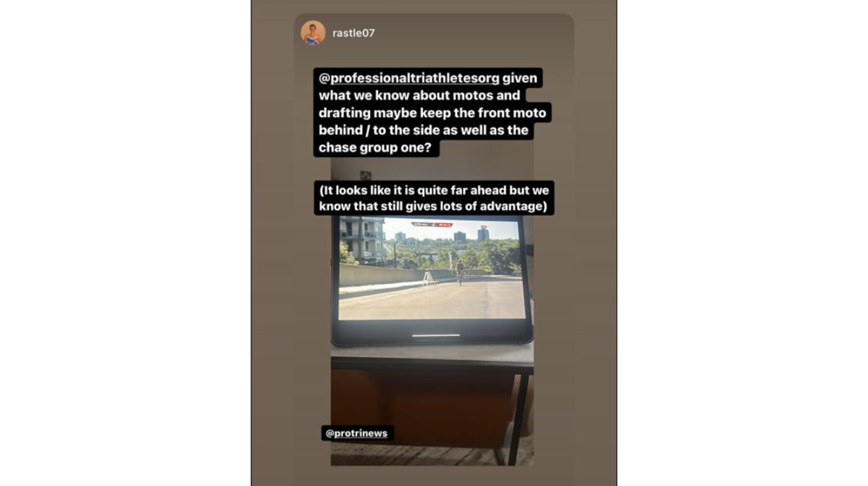Click the white sawhorse barrier beside the road

(429, 278)
